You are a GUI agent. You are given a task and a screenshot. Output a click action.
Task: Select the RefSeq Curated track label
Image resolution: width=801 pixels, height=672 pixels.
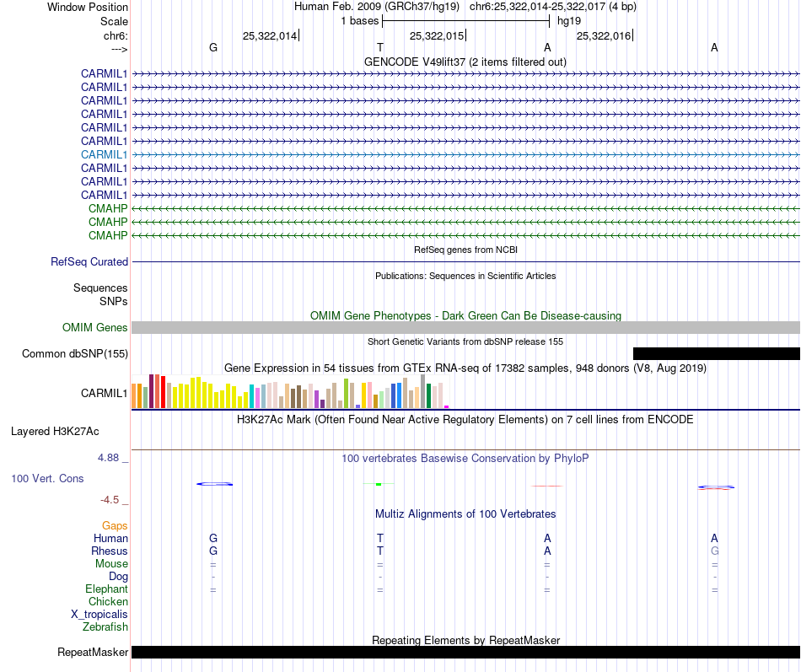[x=89, y=261]
